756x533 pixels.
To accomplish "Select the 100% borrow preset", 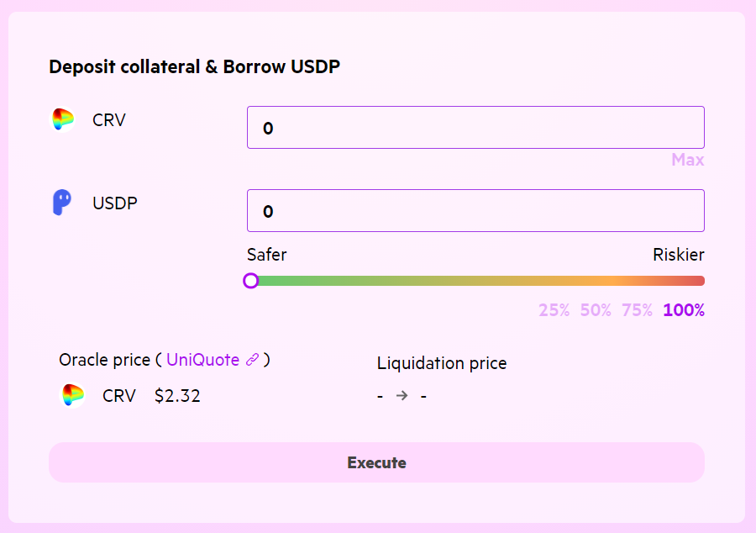I will point(684,310).
